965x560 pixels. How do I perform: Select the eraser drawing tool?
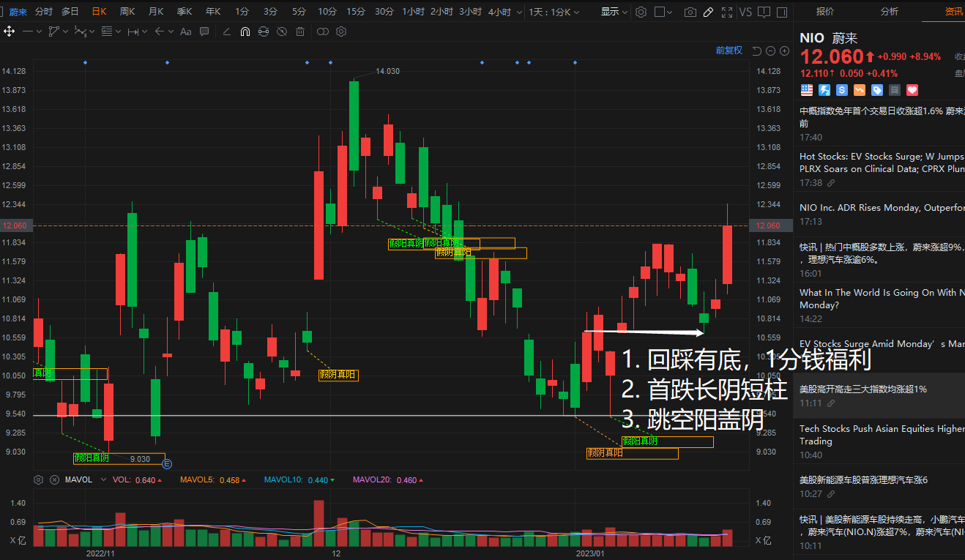click(x=226, y=31)
